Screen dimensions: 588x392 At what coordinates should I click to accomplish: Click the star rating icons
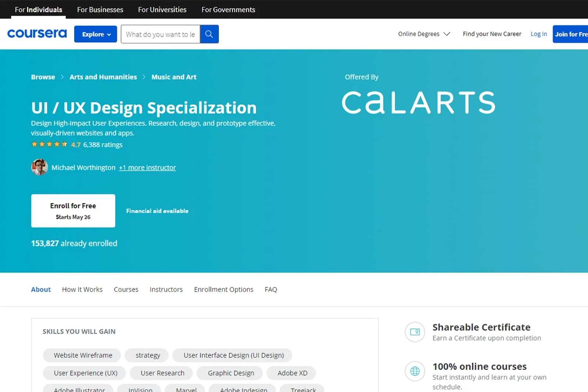point(49,144)
